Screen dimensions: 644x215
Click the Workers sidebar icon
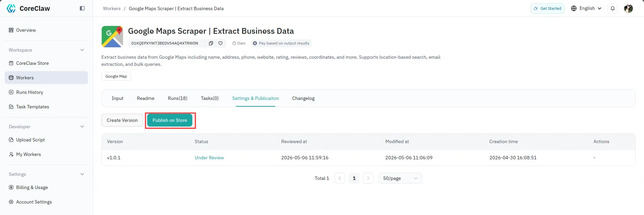pyautogui.click(x=11, y=78)
